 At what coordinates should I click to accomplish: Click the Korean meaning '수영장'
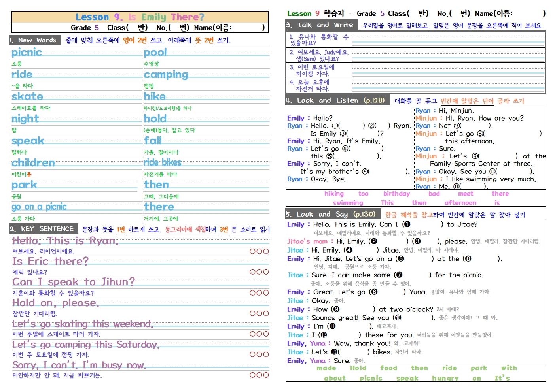(151, 64)
